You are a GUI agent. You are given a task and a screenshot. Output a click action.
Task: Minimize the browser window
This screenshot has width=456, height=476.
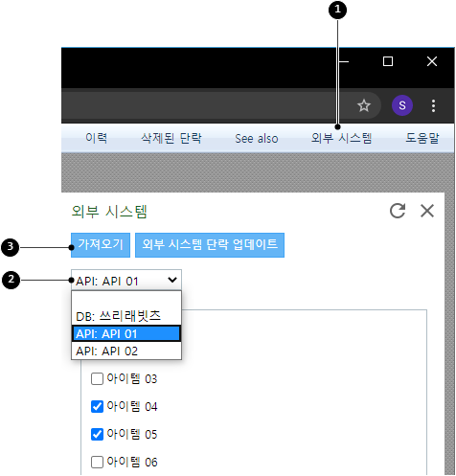(x=344, y=61)
